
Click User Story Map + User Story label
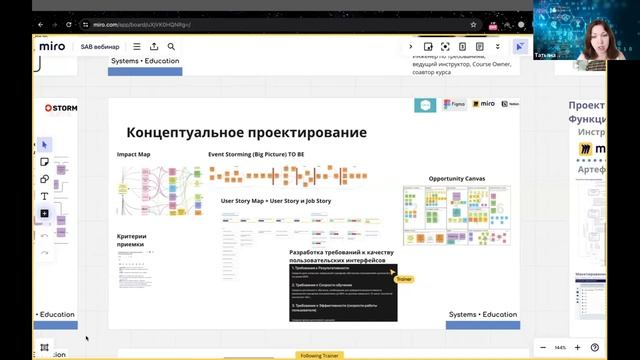(x=276, y=201)
